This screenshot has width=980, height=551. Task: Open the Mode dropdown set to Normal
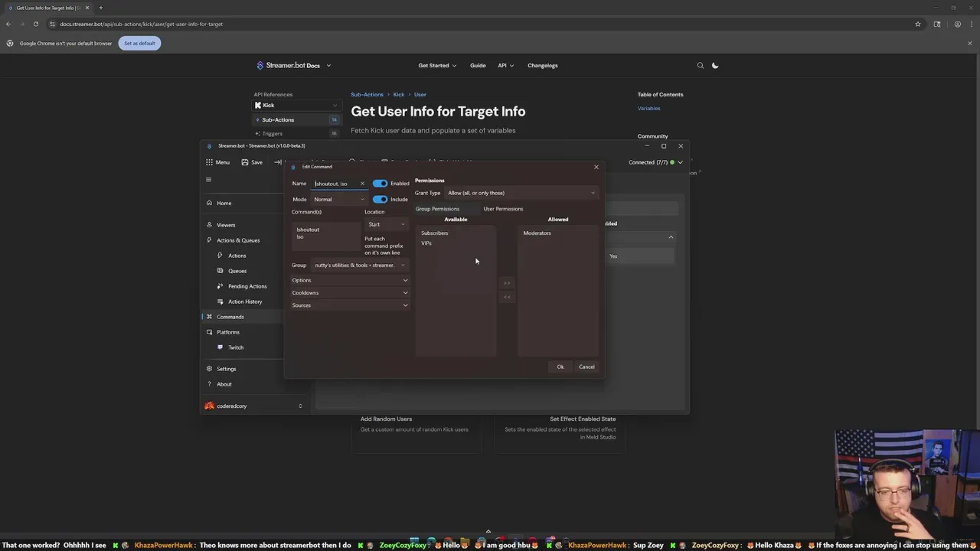pyautogui.click(x=339, y=200)
